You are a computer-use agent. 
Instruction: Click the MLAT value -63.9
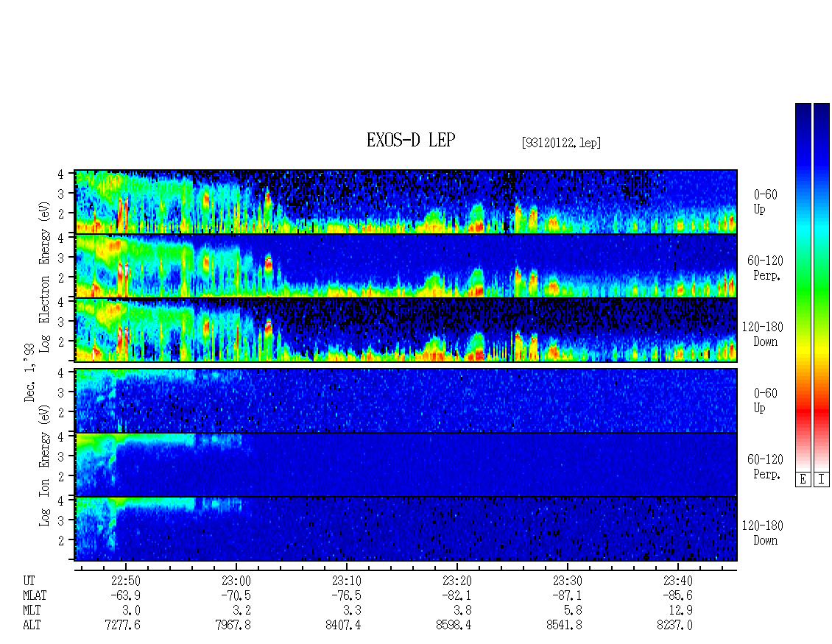coord(126,595)
